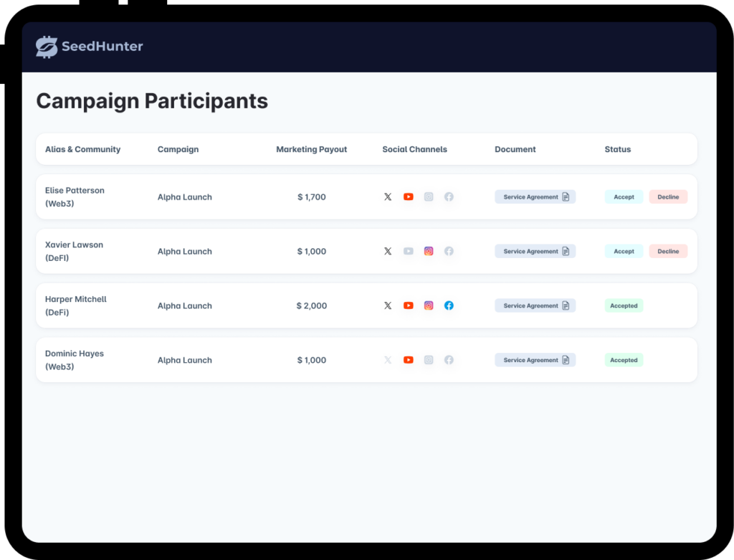Select the Elise Patterson (Web3) name
The image size is (734, 560).
click(75, 196)
